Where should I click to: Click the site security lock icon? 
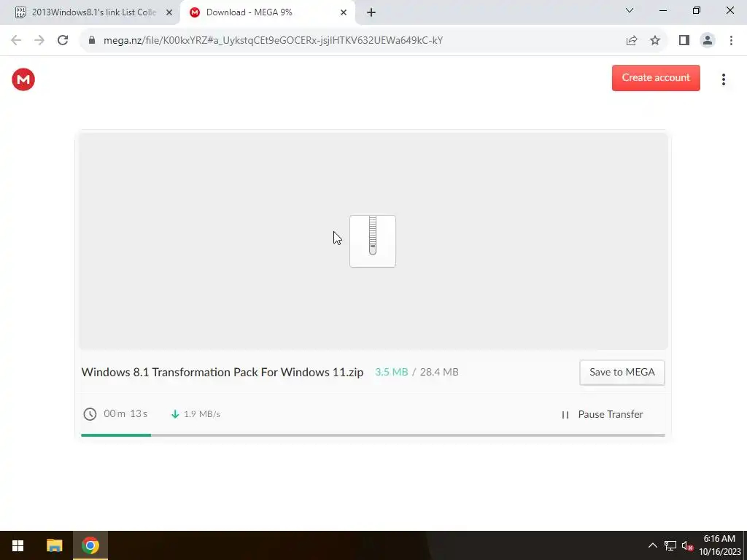92,41
